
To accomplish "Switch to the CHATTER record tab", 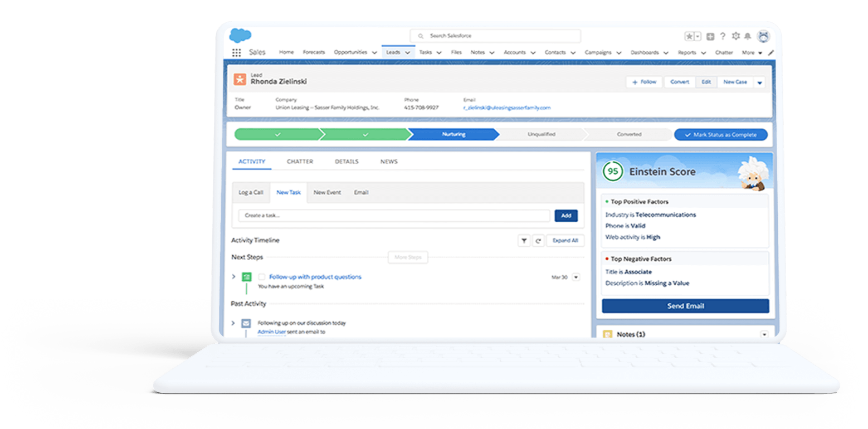I will click(x=300, y=162).
